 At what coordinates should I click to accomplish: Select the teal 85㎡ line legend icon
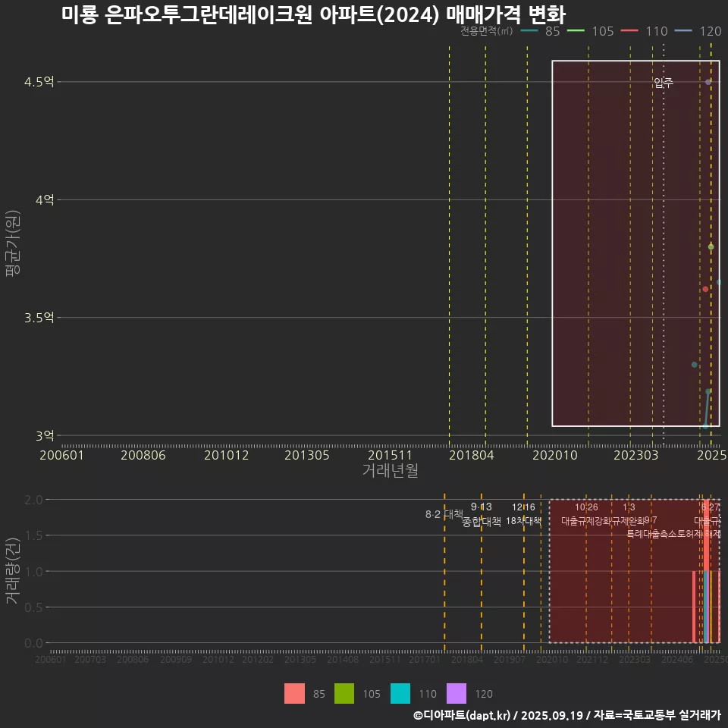529,31
